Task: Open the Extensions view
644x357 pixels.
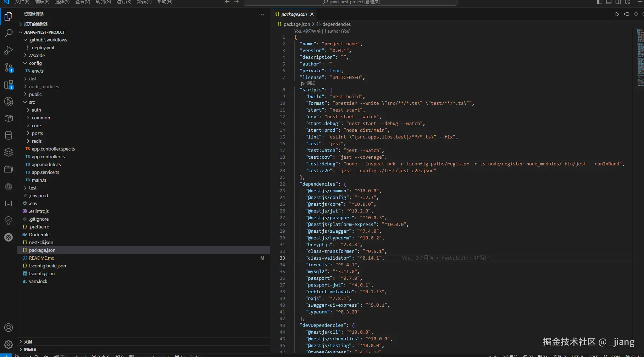Action: point(9,85)
